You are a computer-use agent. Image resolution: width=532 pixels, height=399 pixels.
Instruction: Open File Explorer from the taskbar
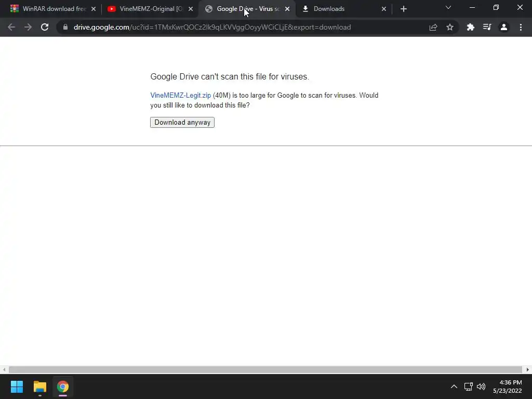point(39,387)
